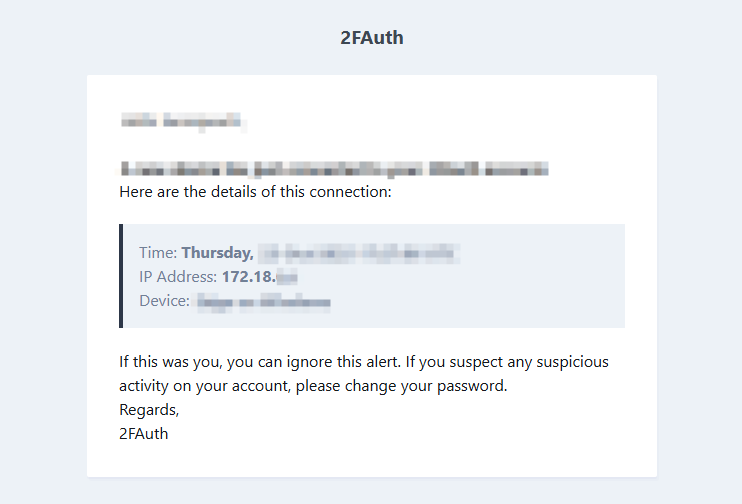Click the blurred date and time value
Viewport: 742px width, 504px height.
pyautogui.click(x=358, y=252)
